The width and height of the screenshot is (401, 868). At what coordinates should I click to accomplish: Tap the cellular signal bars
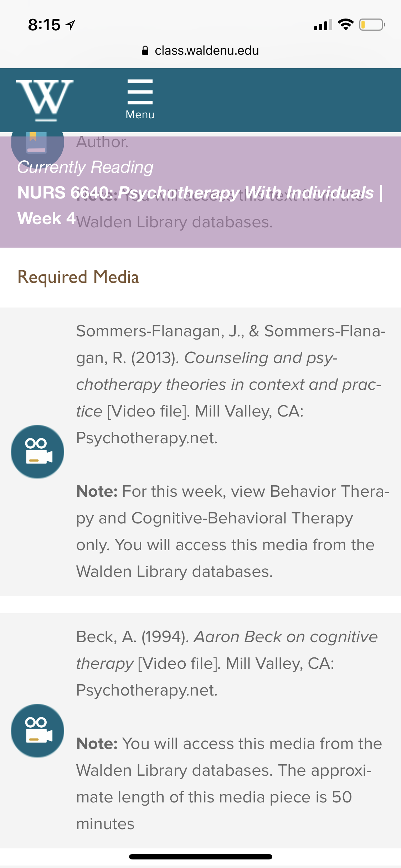tap(323, 25)
